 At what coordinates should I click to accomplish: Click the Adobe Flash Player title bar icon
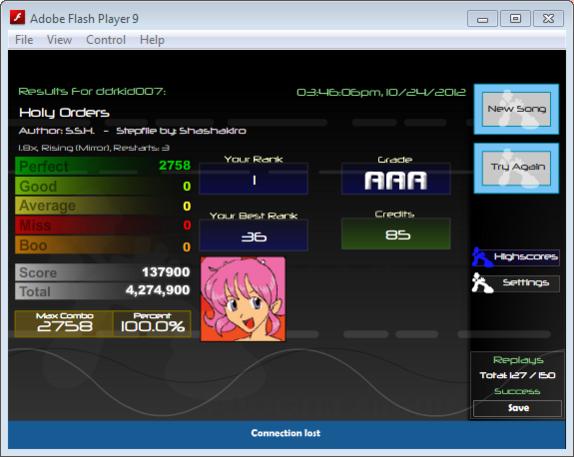point(17,17)
